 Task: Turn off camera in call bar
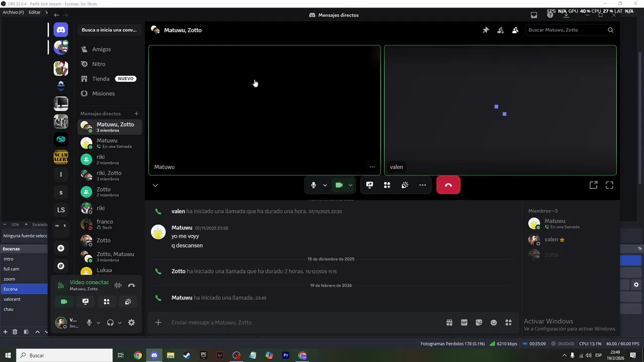coord(339,185)
